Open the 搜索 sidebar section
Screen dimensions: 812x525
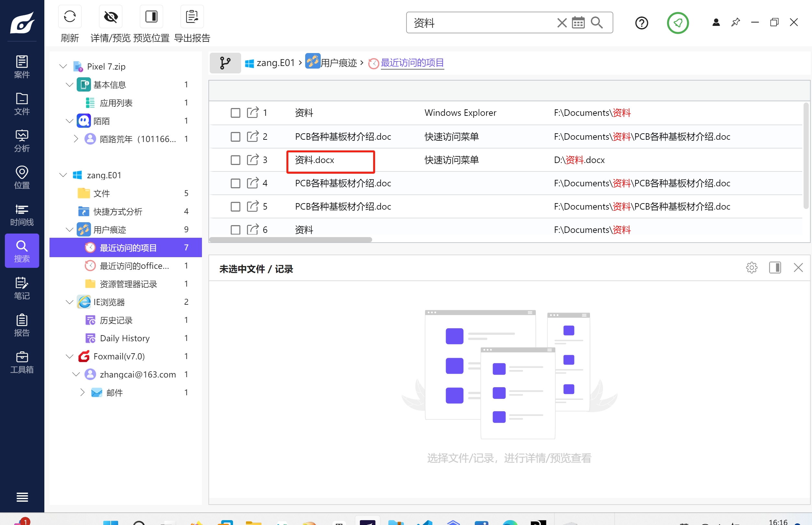(22, 251)
